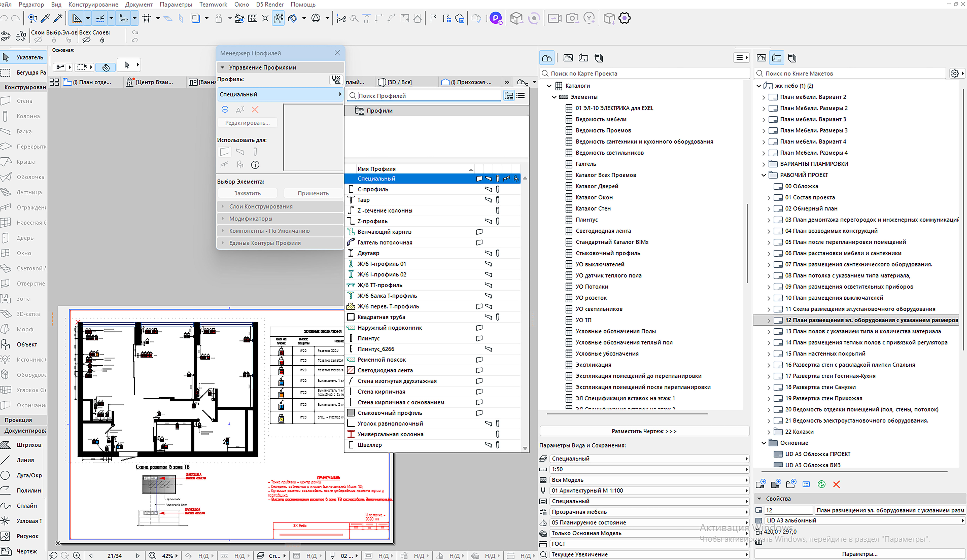The image size is (967, 560).
Task: Delete layout with red X in Layout Book
Action: pyautogui.click(x=836, y=484)
